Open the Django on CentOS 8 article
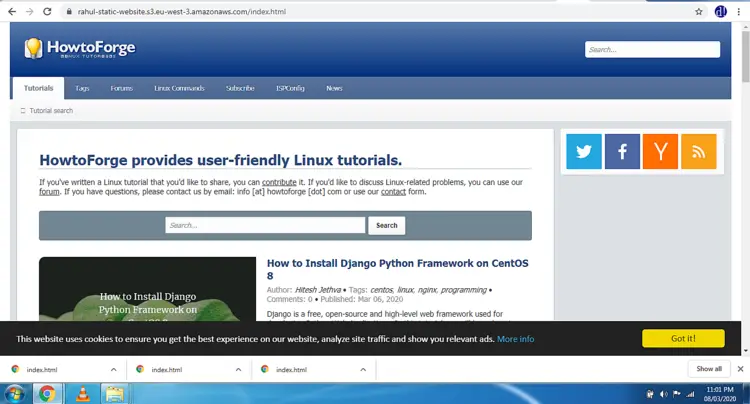Viewport: 750px width, 404px height. pyautogui.click(x=397, y=269)
